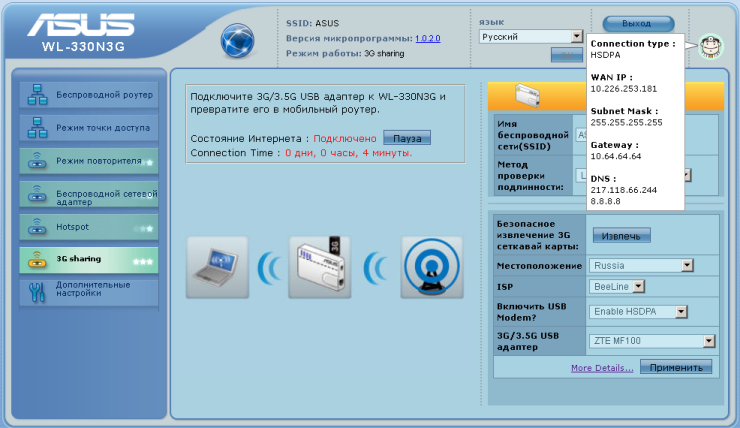
Task: Open Беспроводной роутер mode
Action: [89, 95]
